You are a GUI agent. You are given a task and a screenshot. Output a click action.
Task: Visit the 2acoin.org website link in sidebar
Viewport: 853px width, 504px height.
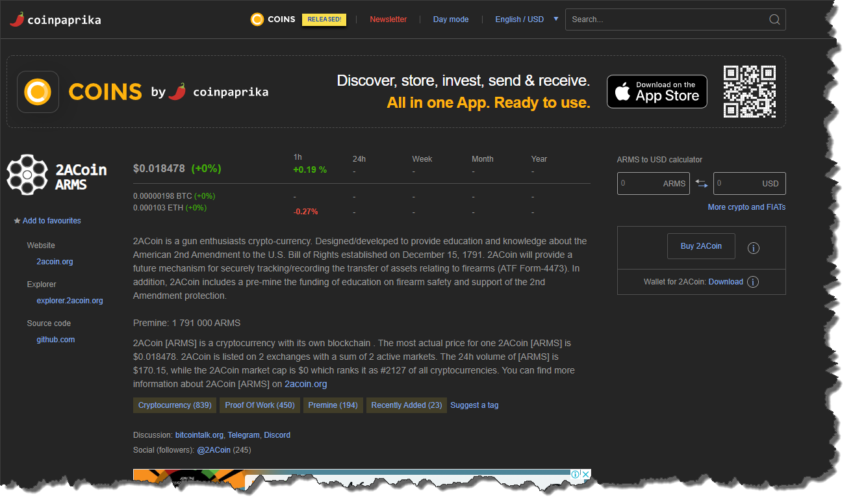(55, 262)
